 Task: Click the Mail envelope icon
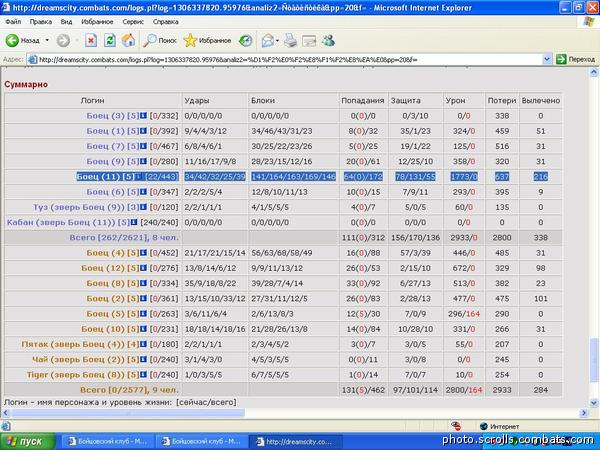coord(268,40)
